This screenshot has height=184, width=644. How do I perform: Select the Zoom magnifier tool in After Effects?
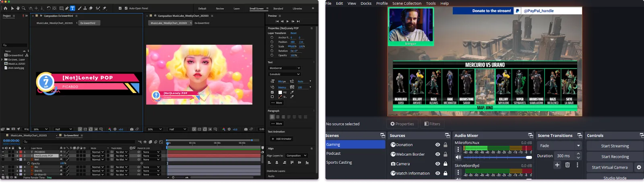[23, 8]
